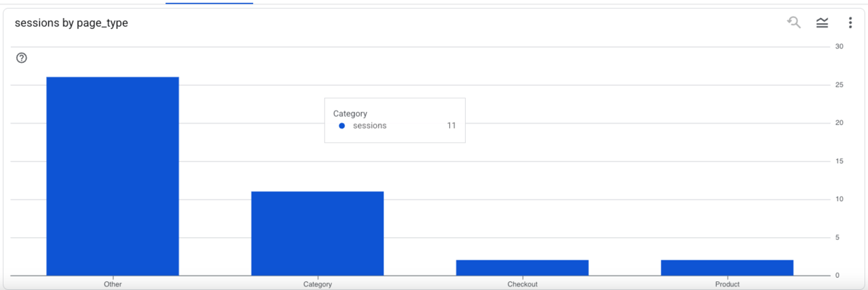Select the tall Other bar
The width and height of the screenshot is (868, 290).
coord(112,176)
